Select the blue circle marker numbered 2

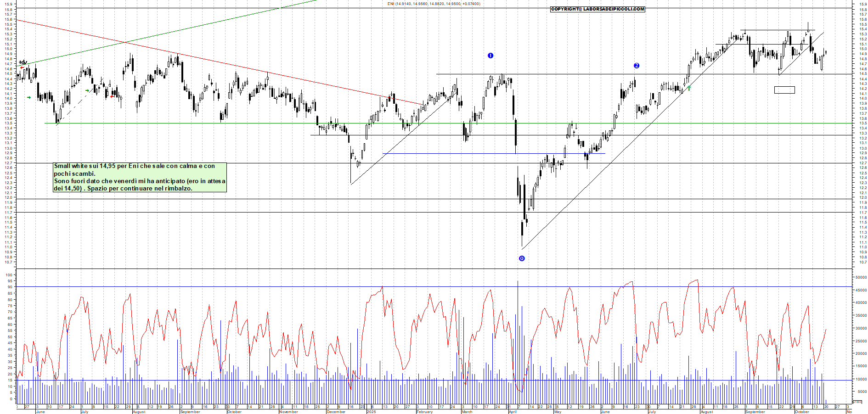coord(637,66)
